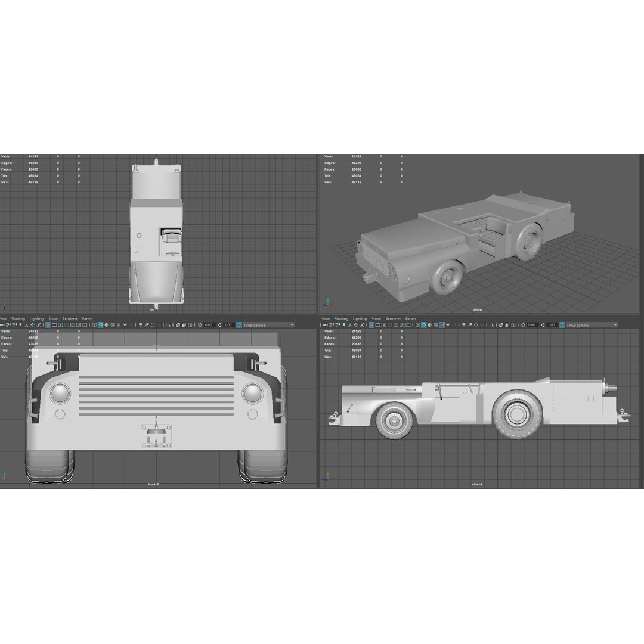This screenshot has height=644, width=644.
Task: Click Safe Title icon in front viewport toolbar
Action: coord(85,325)
